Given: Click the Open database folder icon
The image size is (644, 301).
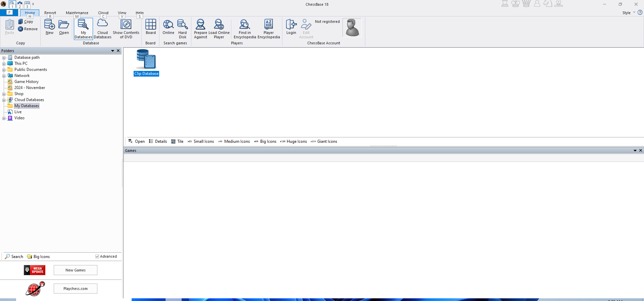Looking at the screenshot, I should tap(64, 24).
